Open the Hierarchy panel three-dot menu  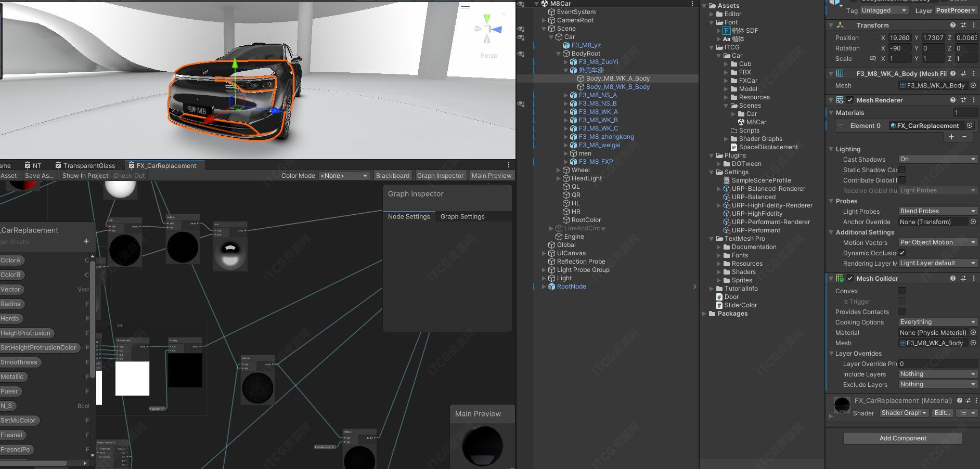point(692,4)
